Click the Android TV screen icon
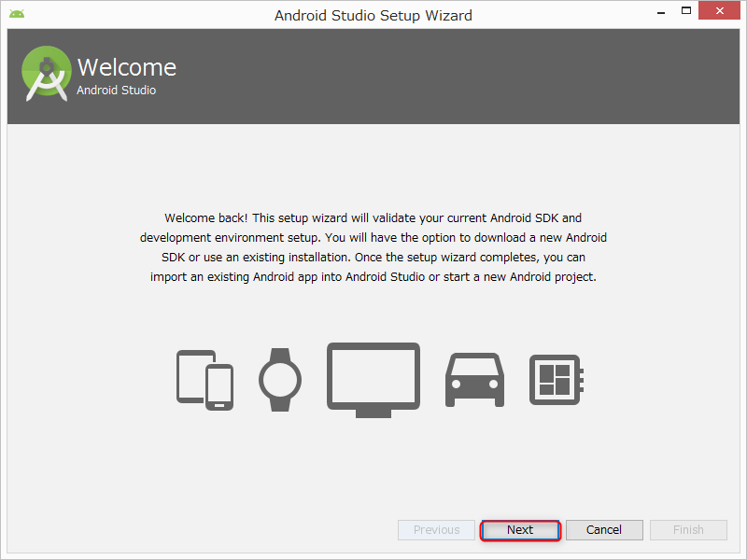The image size is (747, 560). tap(373, 380)
